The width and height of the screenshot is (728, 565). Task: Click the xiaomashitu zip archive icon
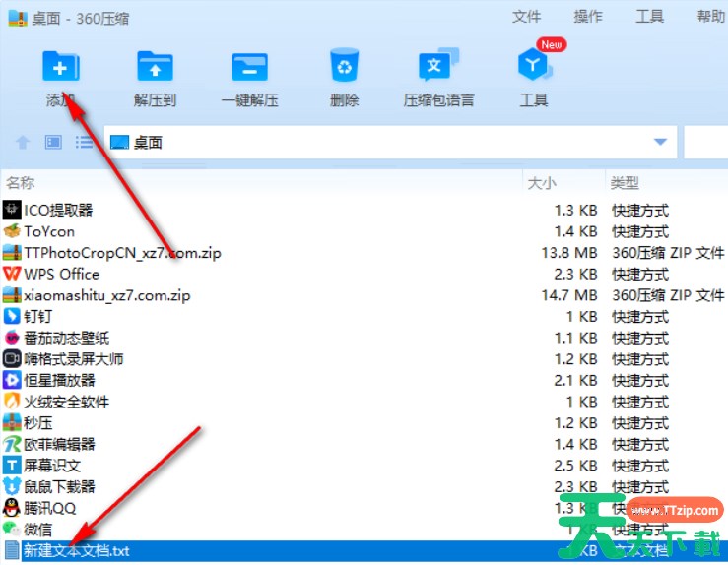pos(12,295)
